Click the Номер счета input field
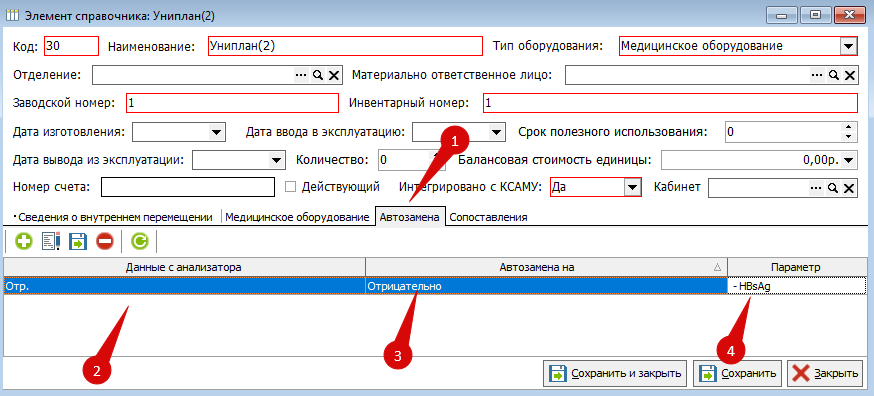Image resolution: width=874 pixels, height=396 pixels. point(188,187)
